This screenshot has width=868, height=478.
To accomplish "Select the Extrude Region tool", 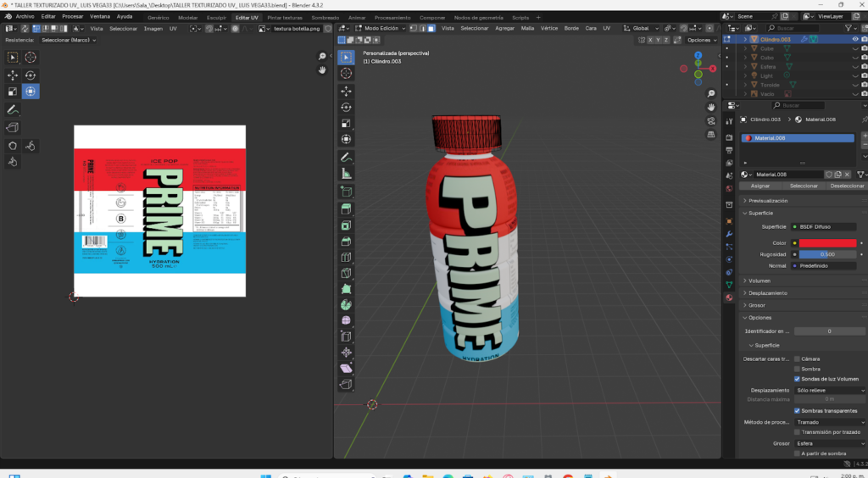I will tap(346, 209).
